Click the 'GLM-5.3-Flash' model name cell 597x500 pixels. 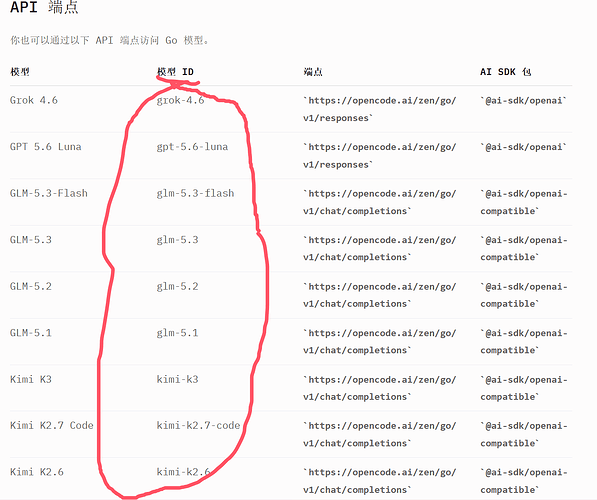point(49,193)
